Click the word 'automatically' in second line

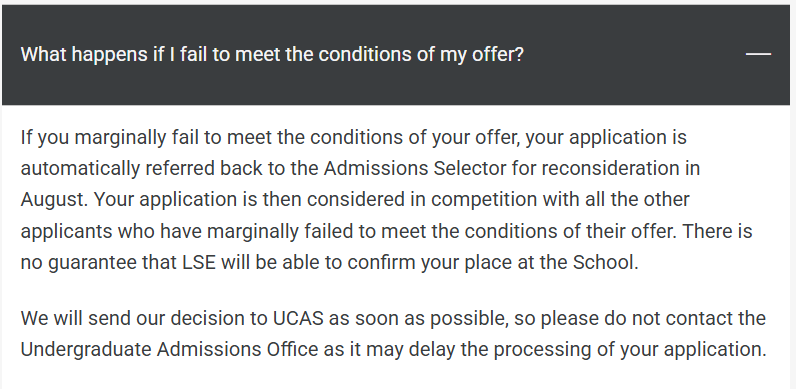click(80, 169)
